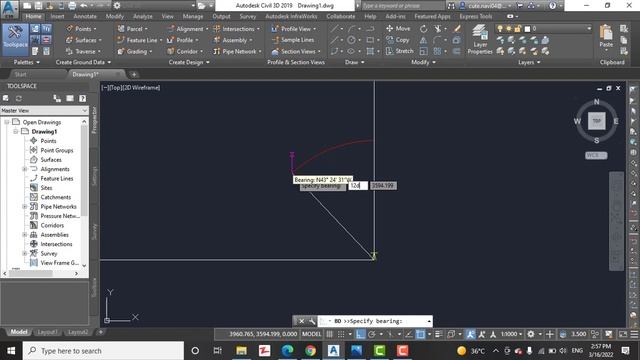Click the Save icon in quick access toolbar
Image resolution: width=640 pixels, height=360 pixels.
coord(38,6)
